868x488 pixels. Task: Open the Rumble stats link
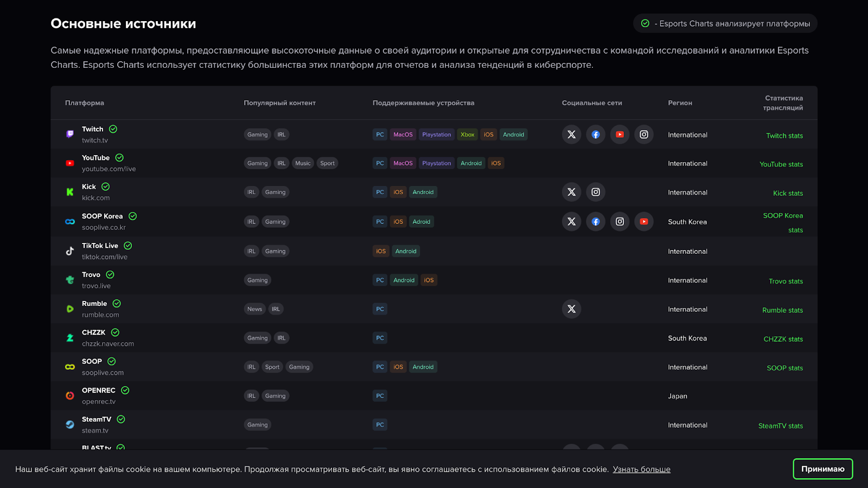[782, 310]
